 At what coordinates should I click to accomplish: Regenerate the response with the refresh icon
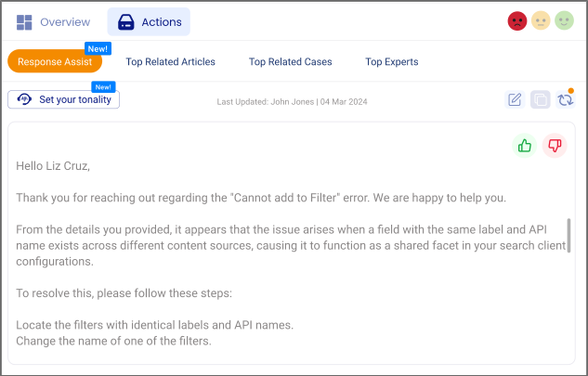click(x=565, y=99)
